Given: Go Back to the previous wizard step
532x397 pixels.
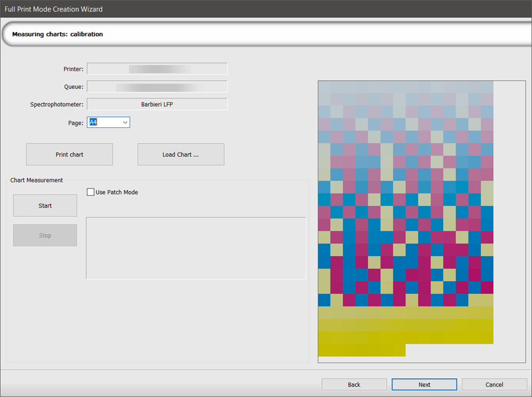Looking at the screenshot, I should point(354,384).
